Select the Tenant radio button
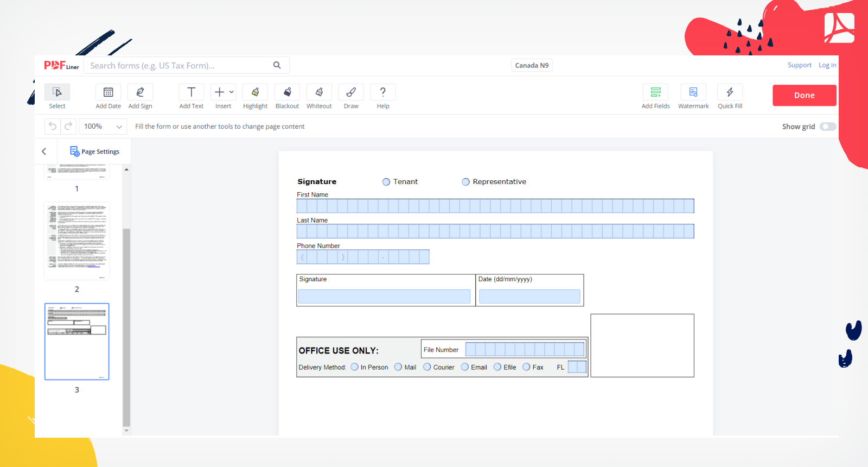 coord(386,182)
